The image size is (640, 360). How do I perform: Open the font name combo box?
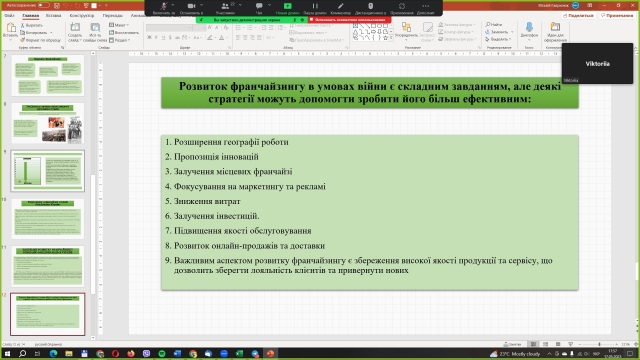[169, 28]
